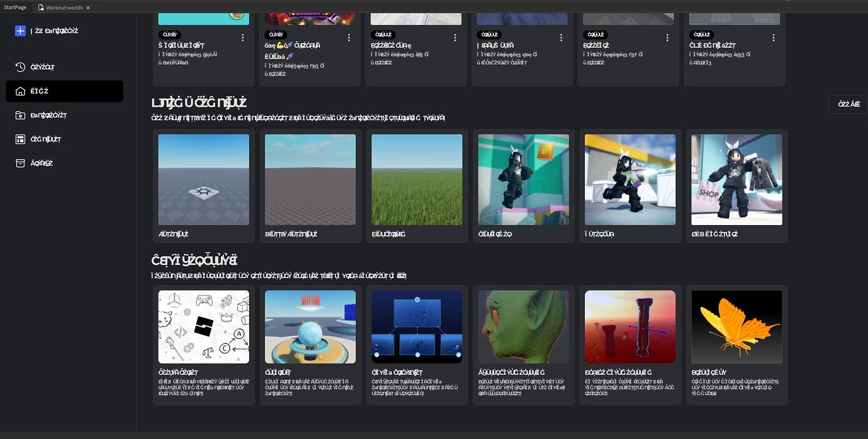Image resolution: width=868 pixels, height=439 pixels.
Task: Click the title with flexed-arm and rocket emojis
Action: 293,50
